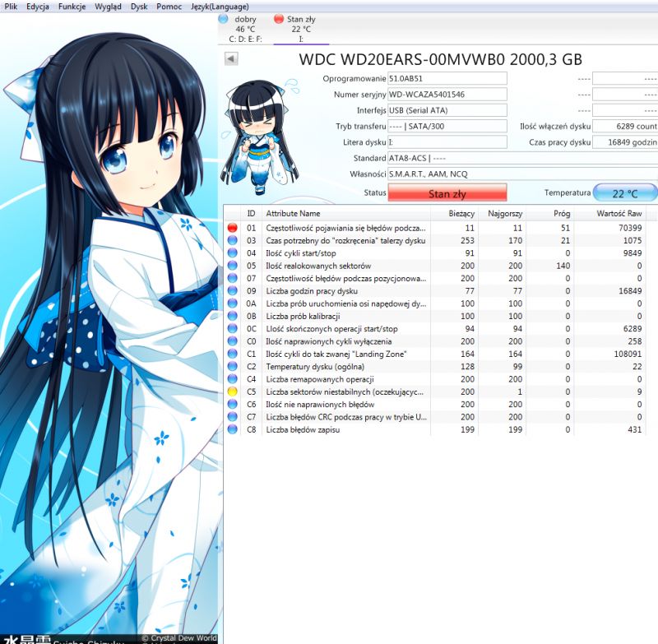Open the Edycja menu

37,7
